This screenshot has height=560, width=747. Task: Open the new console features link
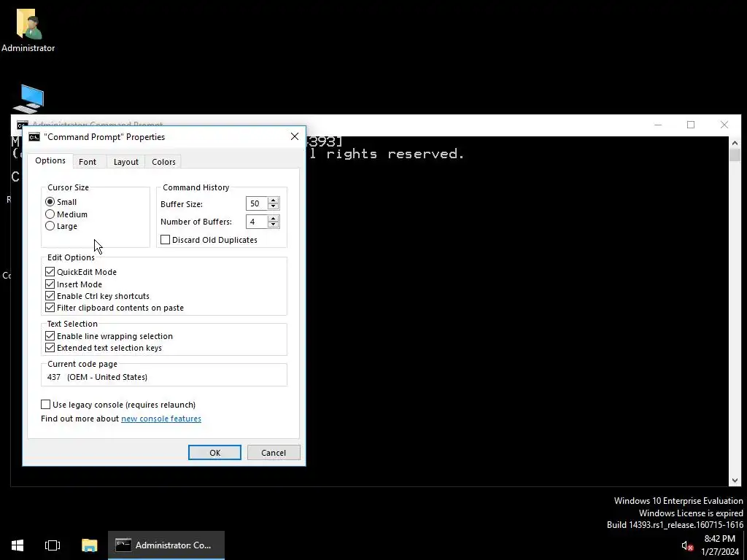(x=161, y=419)
